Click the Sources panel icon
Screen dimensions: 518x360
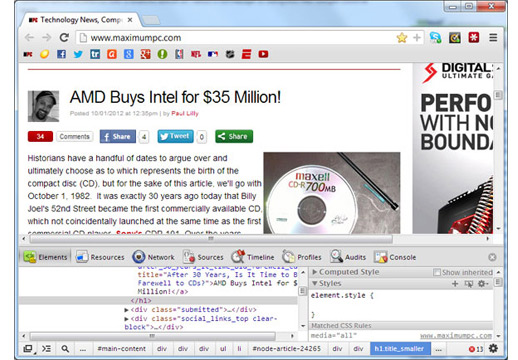(x=189, y=257)
